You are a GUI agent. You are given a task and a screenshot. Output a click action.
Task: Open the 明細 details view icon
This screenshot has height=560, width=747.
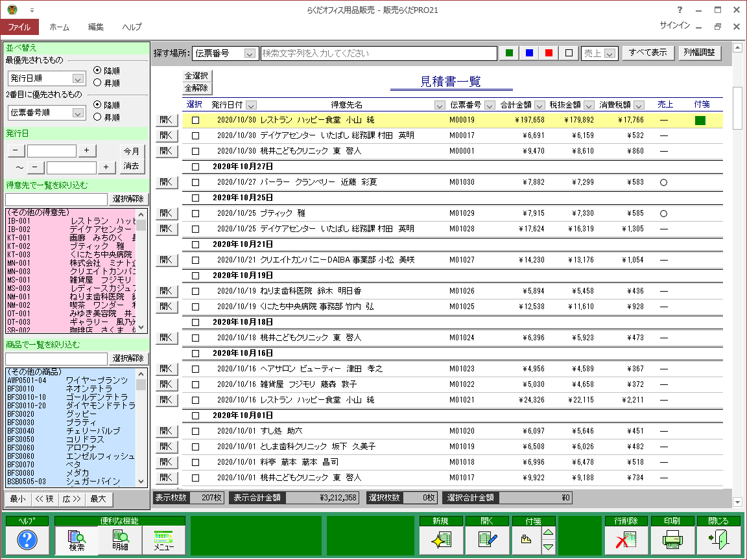pyautogui.click(x=120, y=540)
